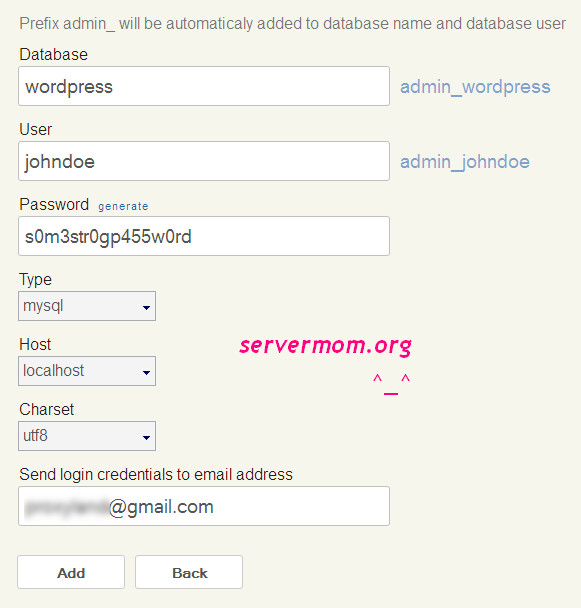Click the Add button
This screenshot has height=608, width=581.
tap(71, 572)
